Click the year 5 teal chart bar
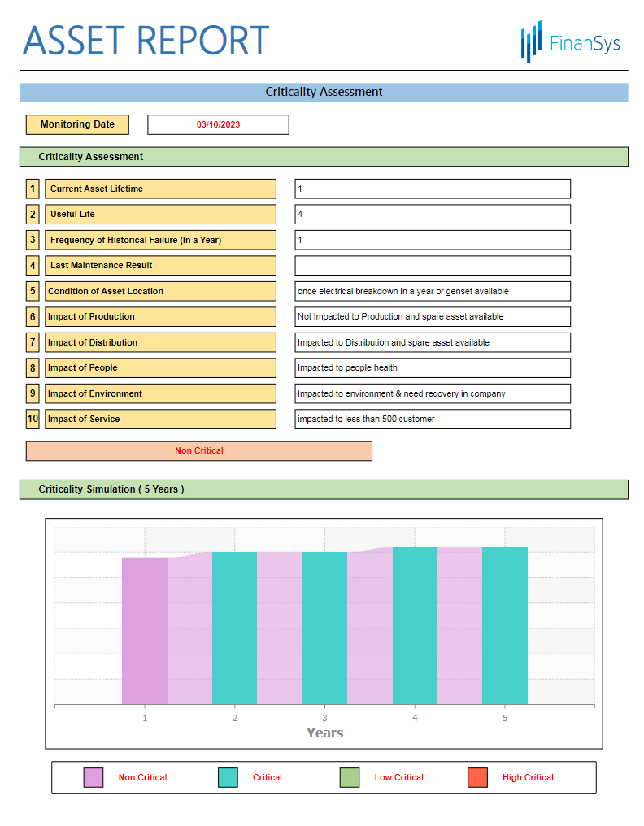Image resolution: width=644 pixels, height=826 pixels. [x=504, y=625]
